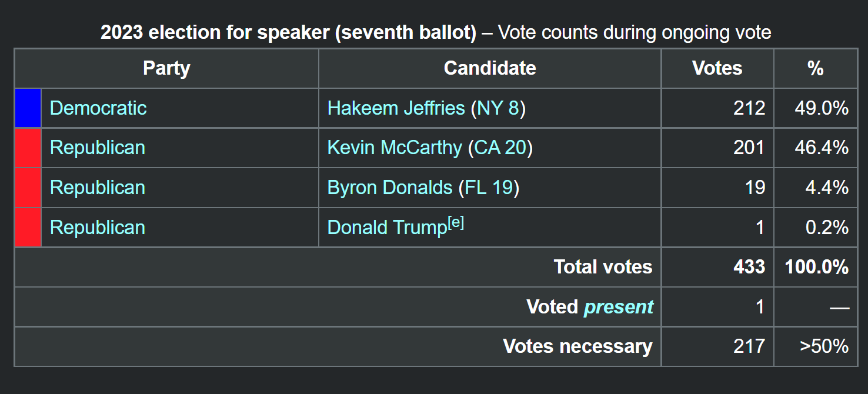Viewport: 868px width, 394px height.
Task: Click Republican link in Byron Donalds' row
Action: pyautogui.click(x=97, y=188)
